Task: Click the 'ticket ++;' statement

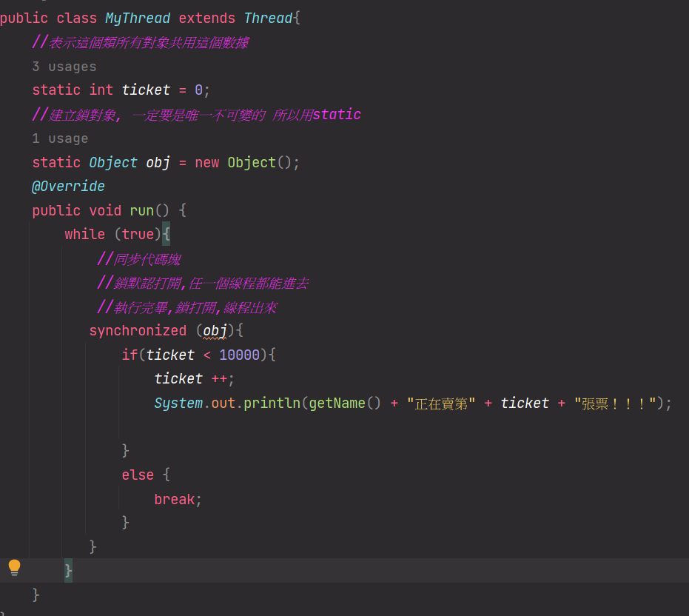Action: pos(194,378)
